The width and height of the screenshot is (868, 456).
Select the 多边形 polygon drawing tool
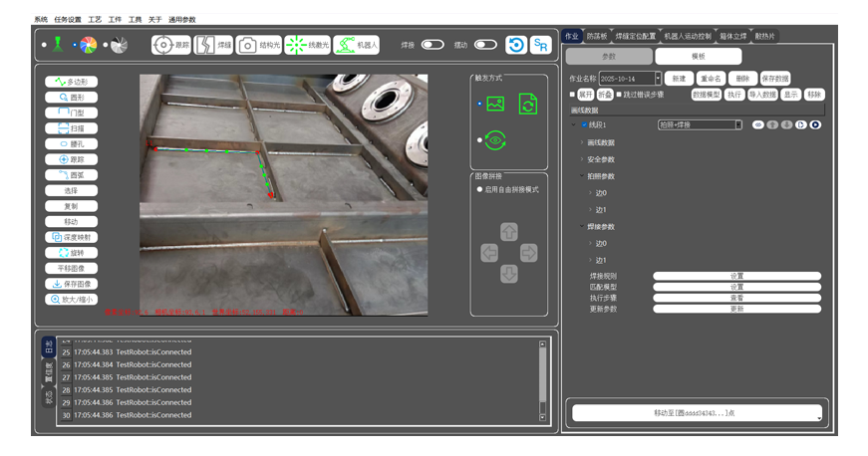(71, 82)
